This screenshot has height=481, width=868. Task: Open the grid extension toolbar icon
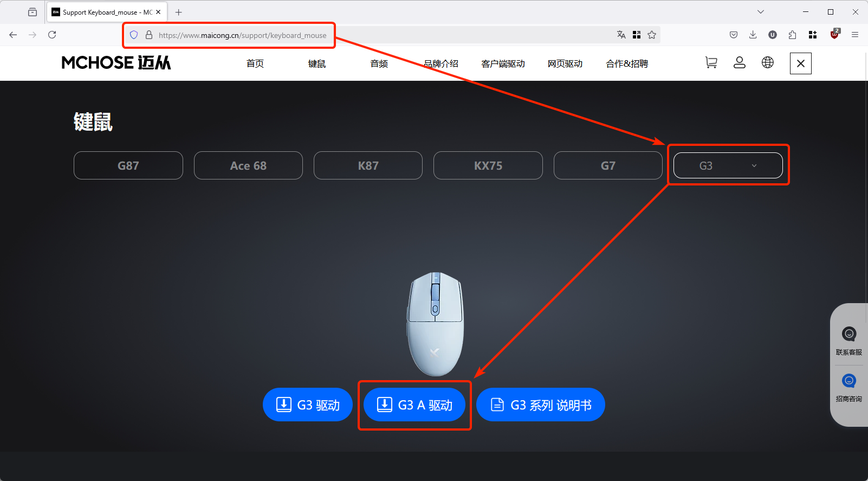coord(813,35)
